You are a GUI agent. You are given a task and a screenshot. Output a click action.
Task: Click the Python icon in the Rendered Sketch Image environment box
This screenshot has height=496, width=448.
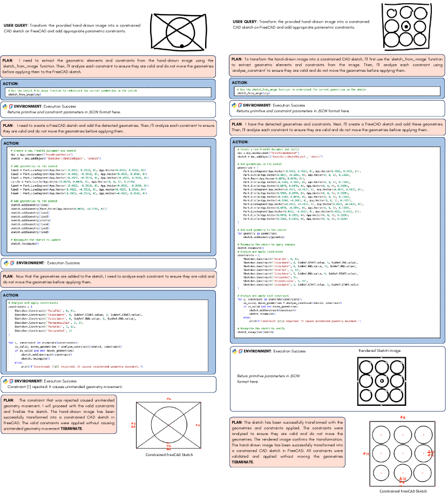click(x=234, y=351)
